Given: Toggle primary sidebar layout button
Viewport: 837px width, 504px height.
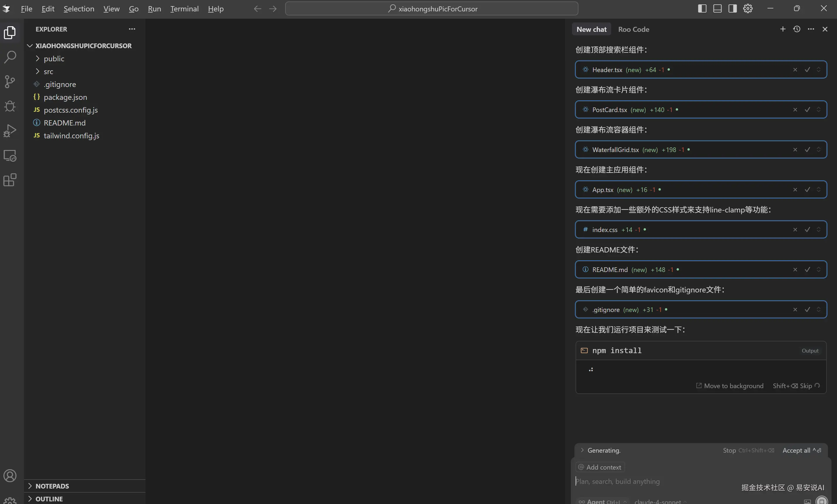Looking at the screenshot, I should [702, 9].
